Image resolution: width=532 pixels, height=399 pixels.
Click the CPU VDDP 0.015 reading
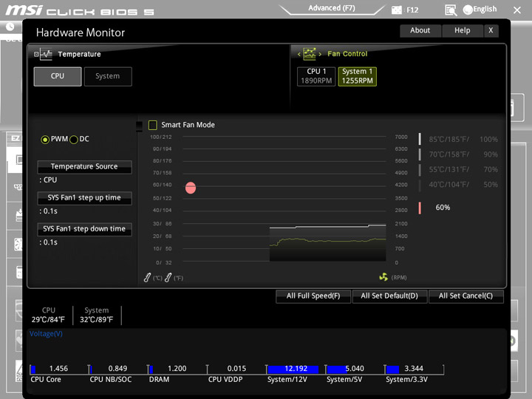click(236, 369)
